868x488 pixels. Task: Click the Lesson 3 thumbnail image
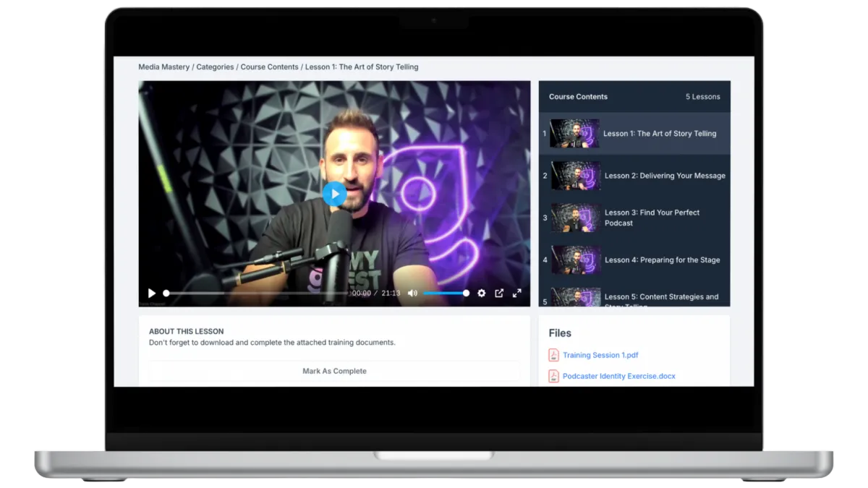(576, 218)
